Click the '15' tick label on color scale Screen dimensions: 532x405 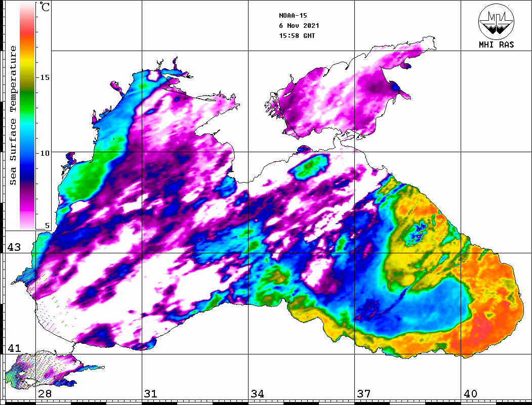(45, 77)
